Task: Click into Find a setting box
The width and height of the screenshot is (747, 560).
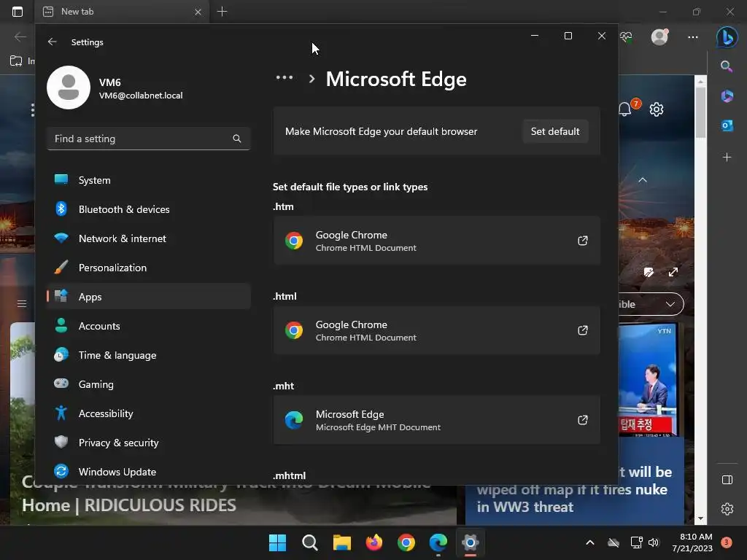Action: click(x=149, y=139)
